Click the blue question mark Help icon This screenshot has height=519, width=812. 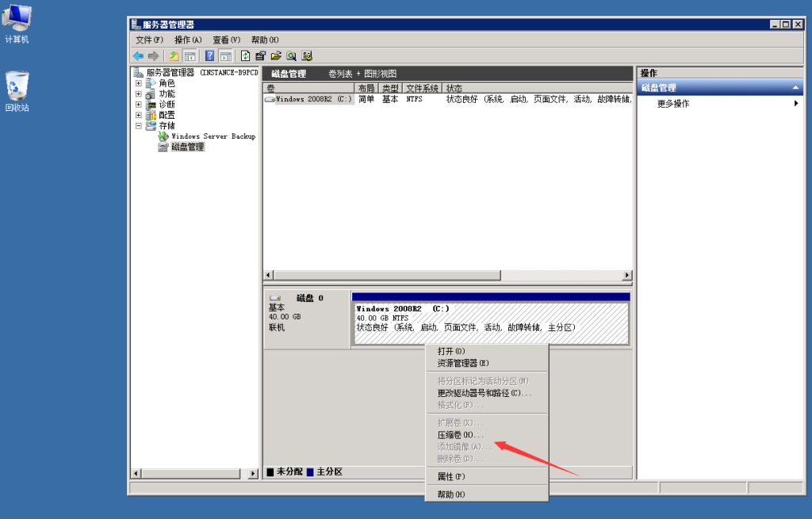click(x=209, y=56)
